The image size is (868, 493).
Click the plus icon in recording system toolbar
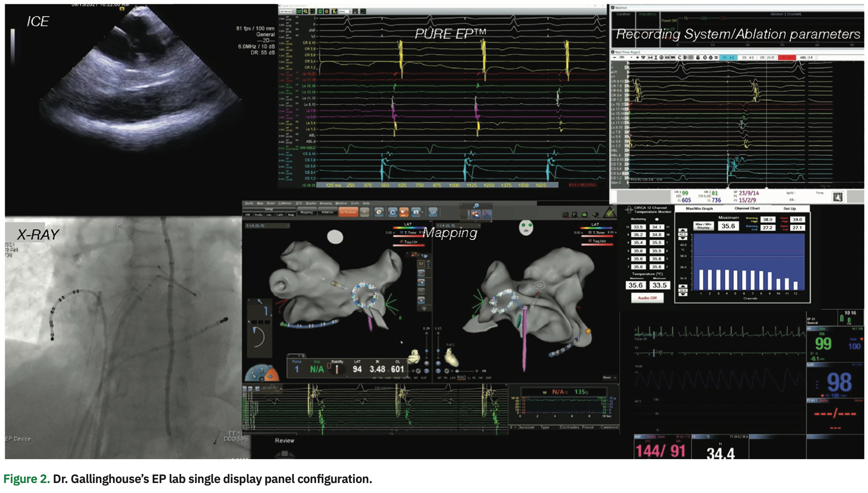[637, 57]
